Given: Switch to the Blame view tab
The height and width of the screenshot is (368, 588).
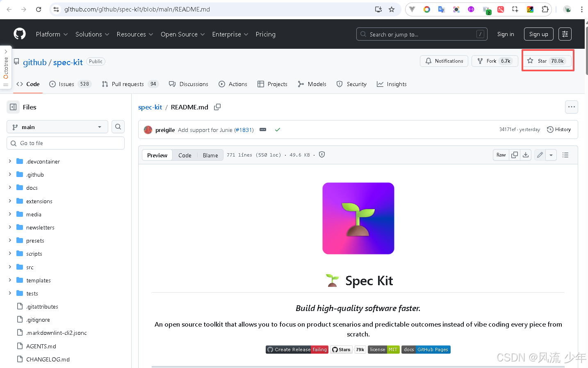Looking at the screenshot, I should tap(210, 155).
